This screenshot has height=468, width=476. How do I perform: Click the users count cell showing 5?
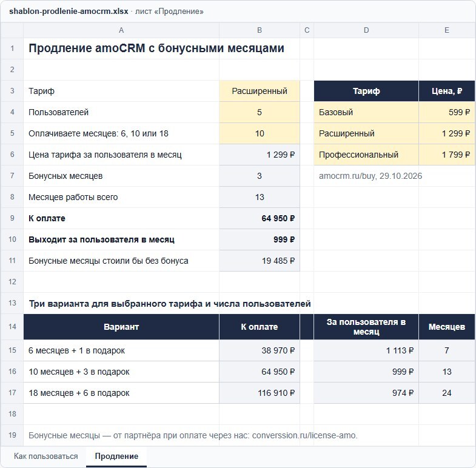[260, 112]
